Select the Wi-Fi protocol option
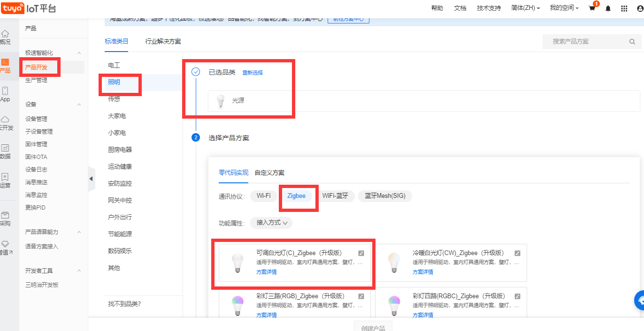The image size is (644, 331). (263, 196)
